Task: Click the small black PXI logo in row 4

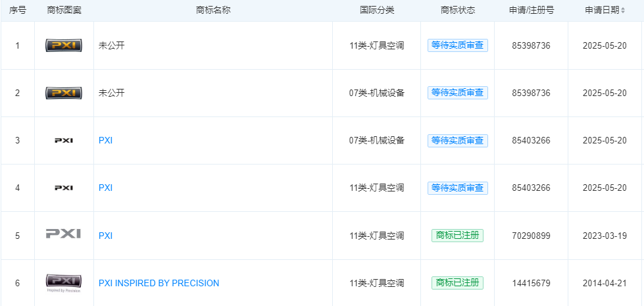Action: (64, 188)
